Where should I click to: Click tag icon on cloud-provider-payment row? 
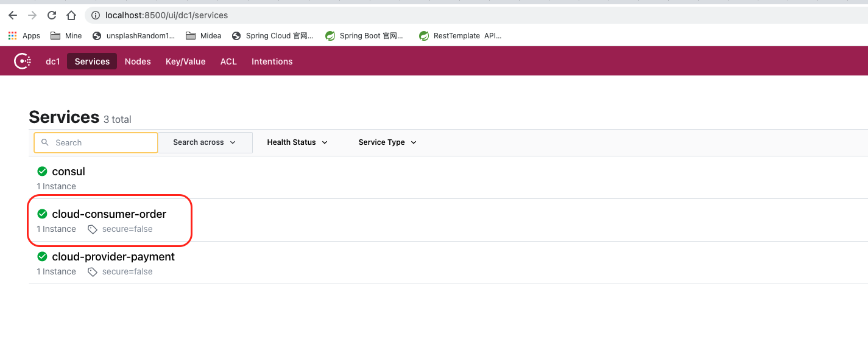pos(93,272)
